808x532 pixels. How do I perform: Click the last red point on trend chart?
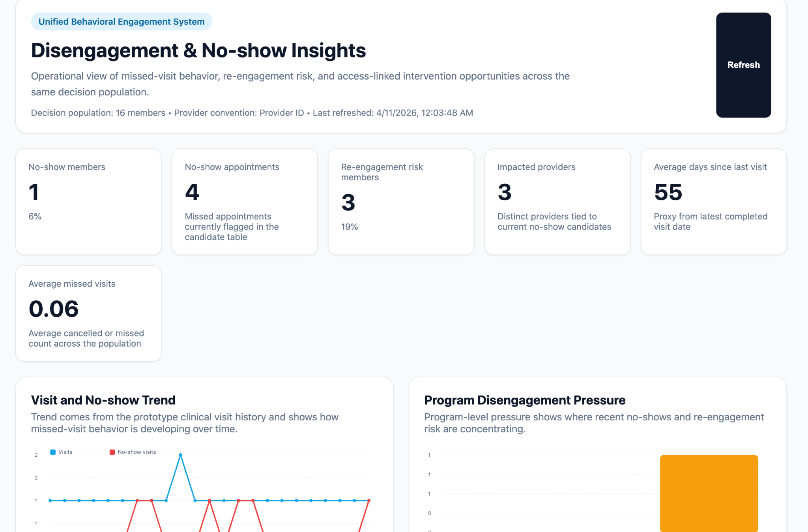click(369, 500)
